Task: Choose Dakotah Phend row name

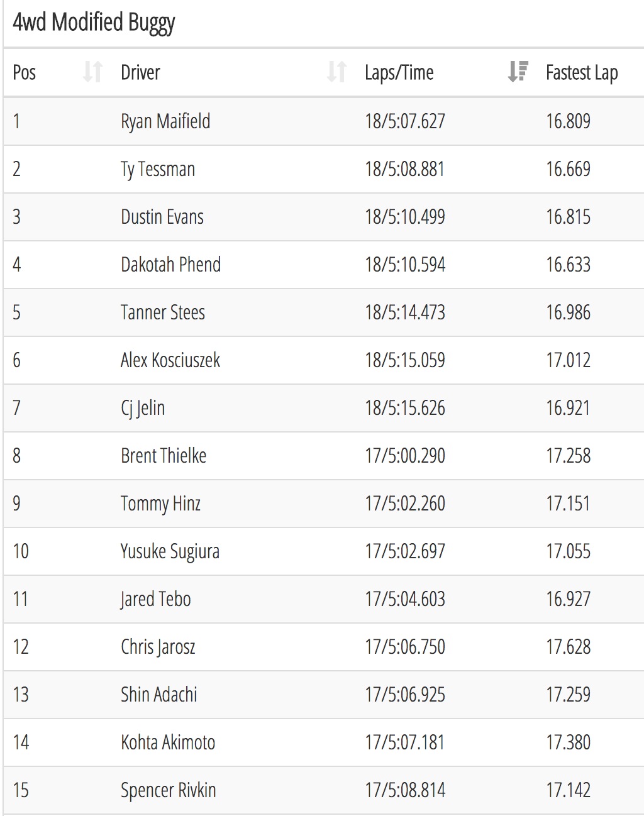Action: 171,265
